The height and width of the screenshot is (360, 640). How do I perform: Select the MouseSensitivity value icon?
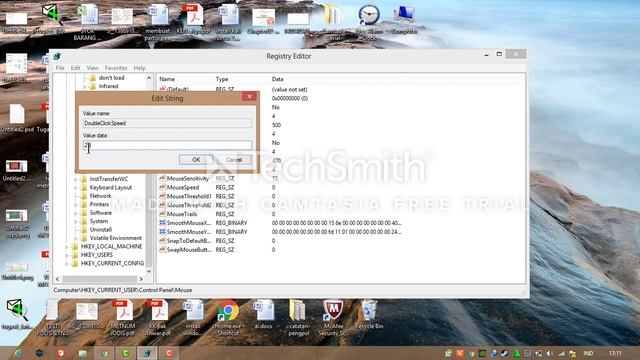162,178
